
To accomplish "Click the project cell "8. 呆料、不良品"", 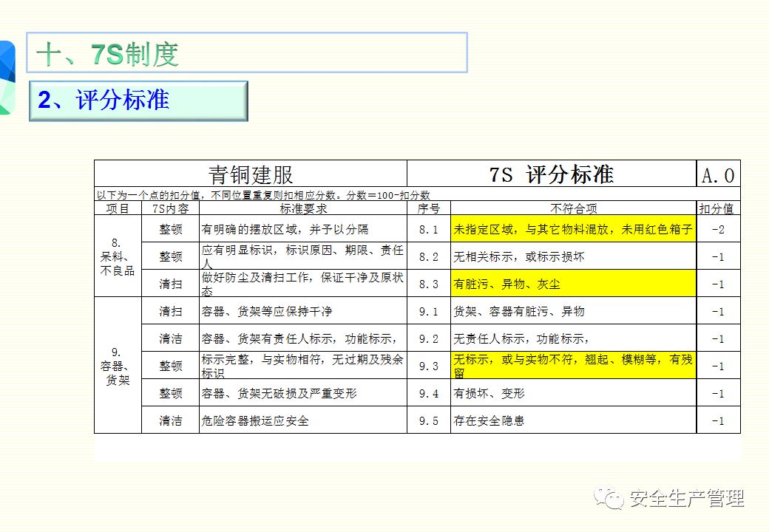I will pos(118,256).
